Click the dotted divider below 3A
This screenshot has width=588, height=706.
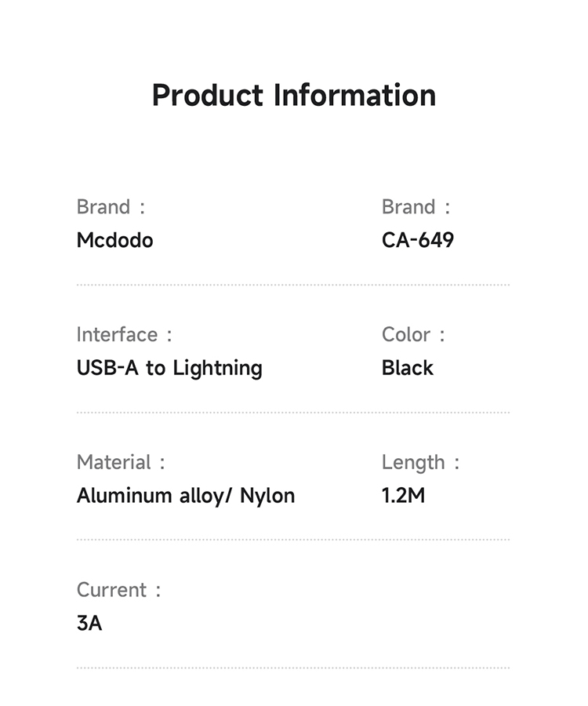(x=293, y=668)
